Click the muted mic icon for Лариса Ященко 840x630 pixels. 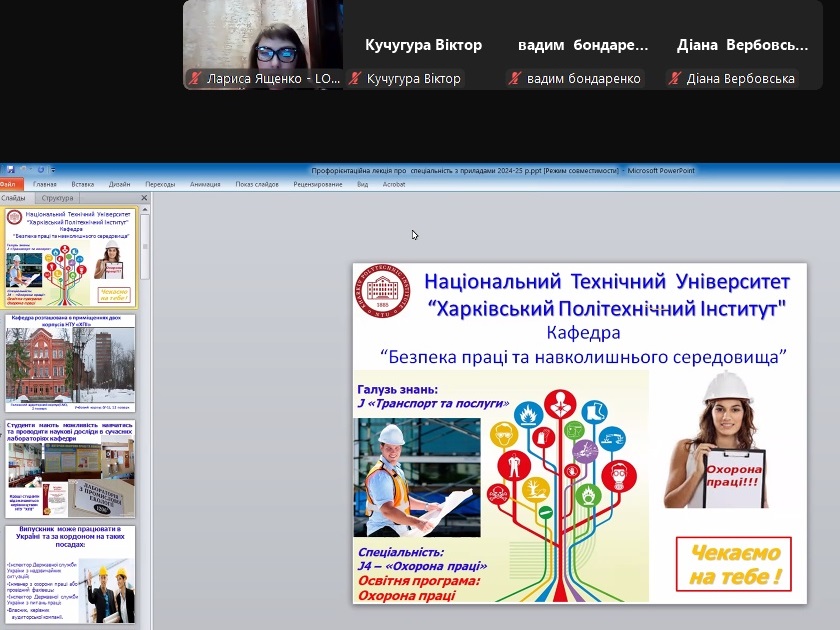(194, 78)
